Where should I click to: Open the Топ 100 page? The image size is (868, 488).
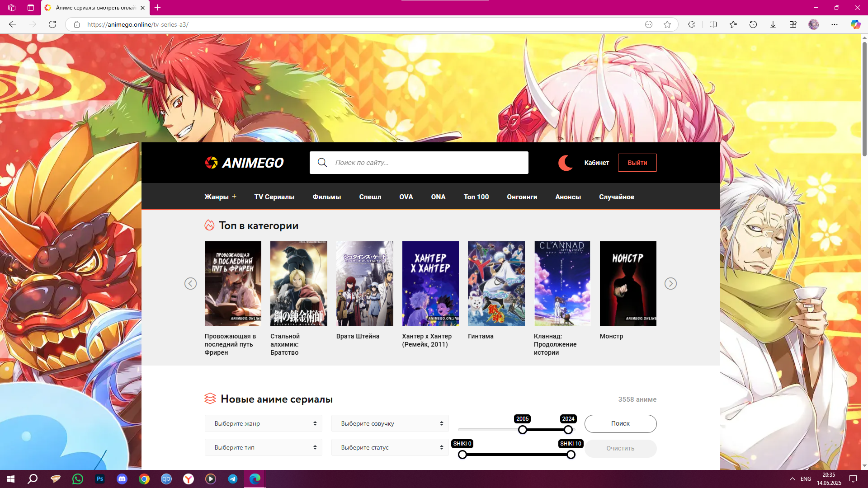coord(476,197)
